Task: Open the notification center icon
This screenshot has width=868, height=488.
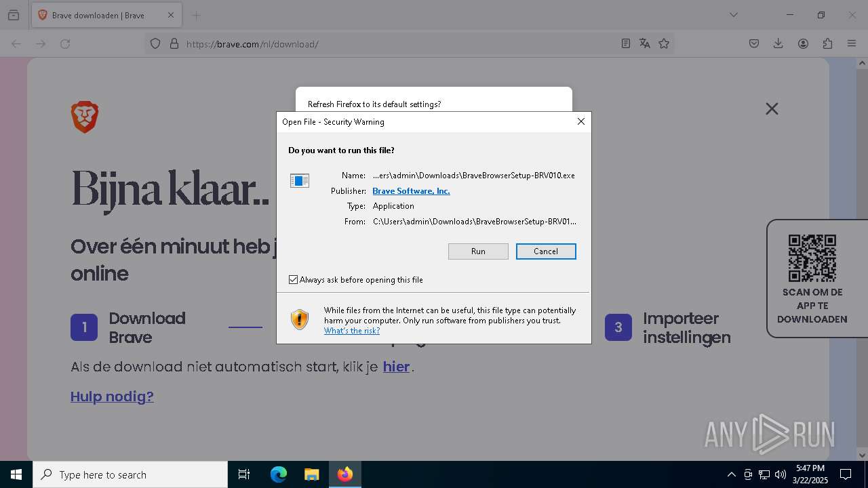Action: tap(846, 474)
